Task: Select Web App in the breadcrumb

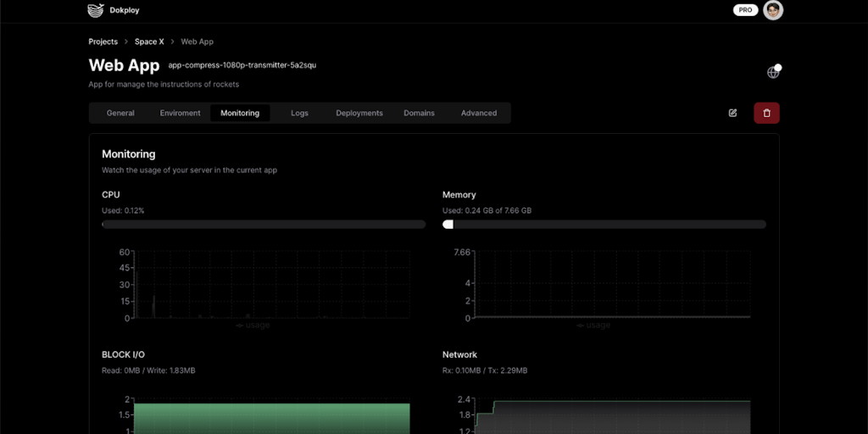Action: click(197, 42)
